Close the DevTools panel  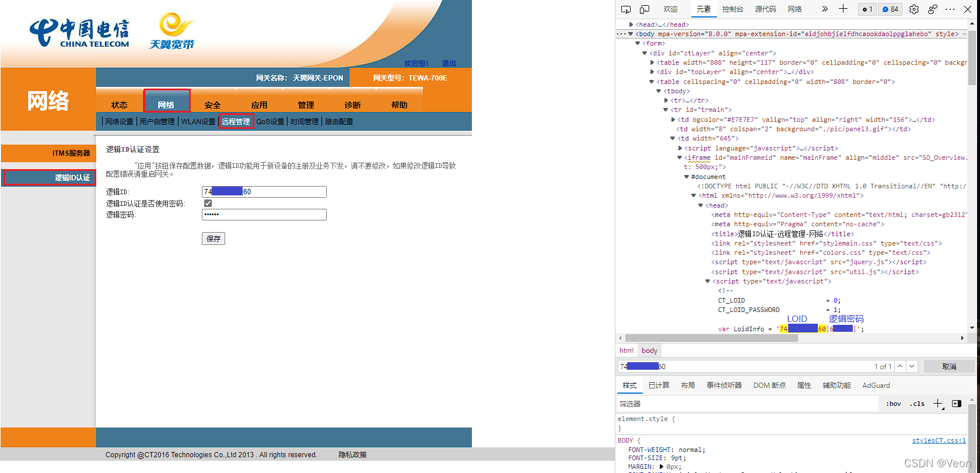[968, 9]
